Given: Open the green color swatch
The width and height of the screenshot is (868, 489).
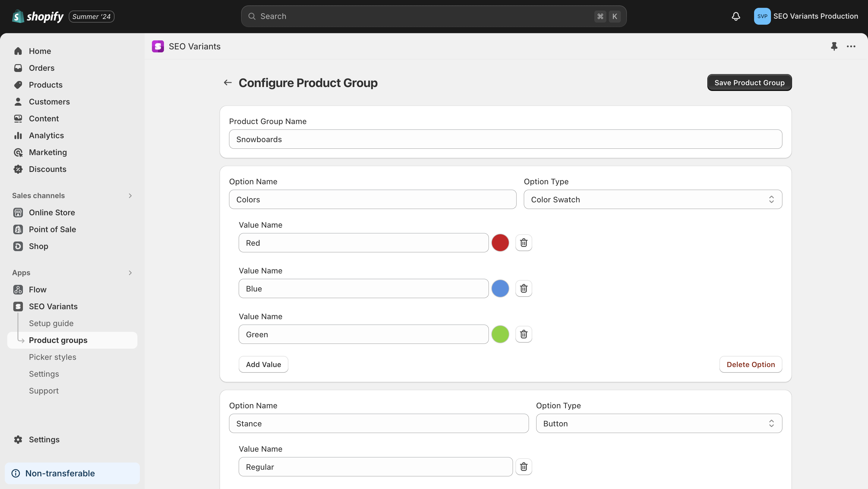Looking at the screenshot, I should [x=500, y=334].
